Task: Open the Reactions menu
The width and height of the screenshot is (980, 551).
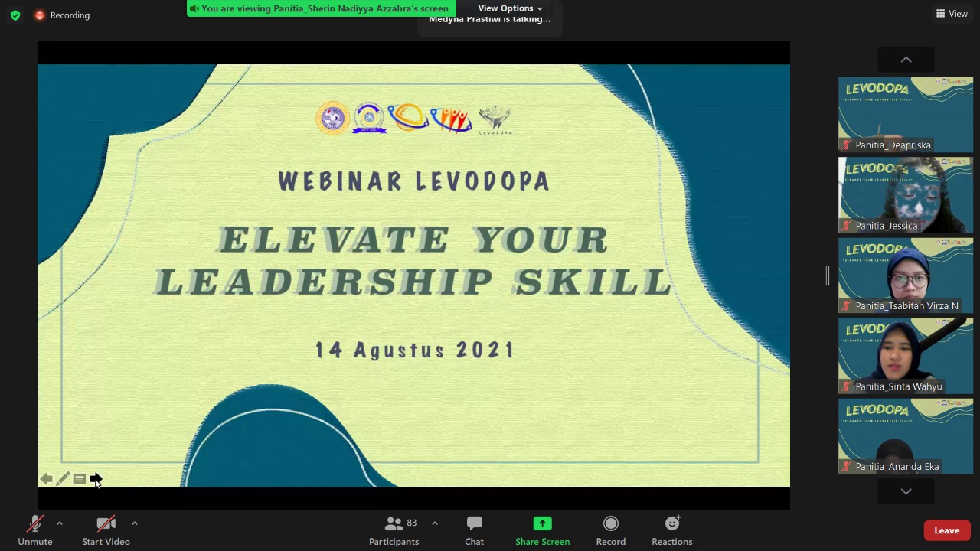Action: pyautogui.click(x=672, y=530)
